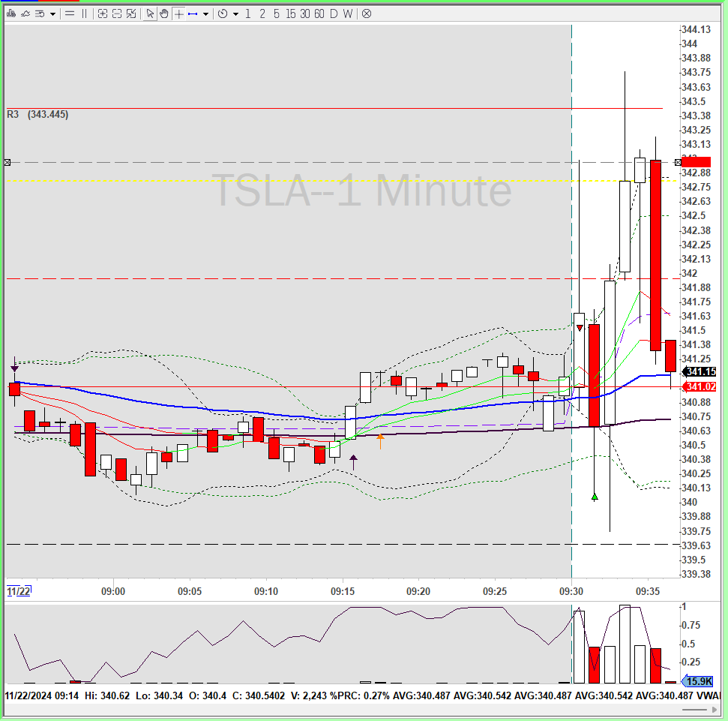Open the chart type bars icon
This screenshot has height=721, width=728.
(x=11, y=14)
